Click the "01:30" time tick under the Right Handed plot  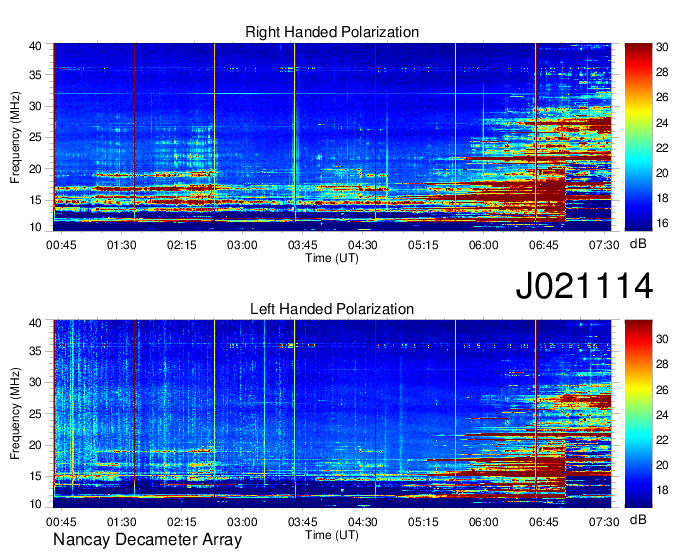coord(121,245)
